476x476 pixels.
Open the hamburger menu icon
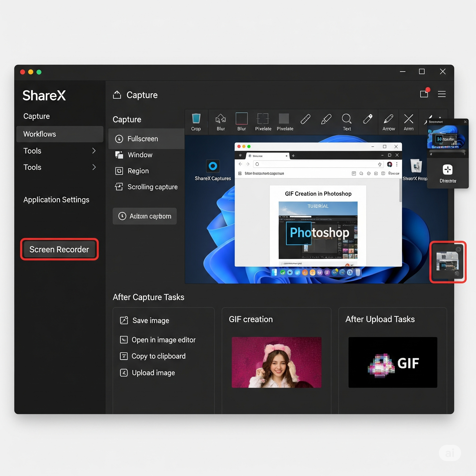[442, 94]
